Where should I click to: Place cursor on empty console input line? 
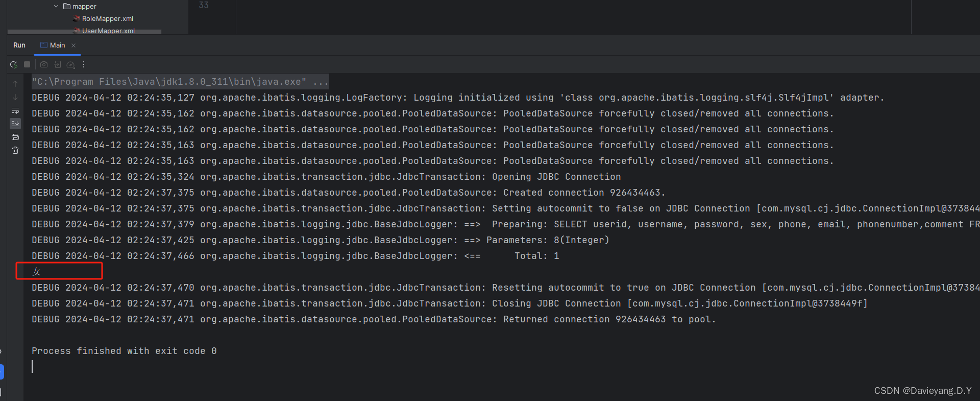(33, 366)
